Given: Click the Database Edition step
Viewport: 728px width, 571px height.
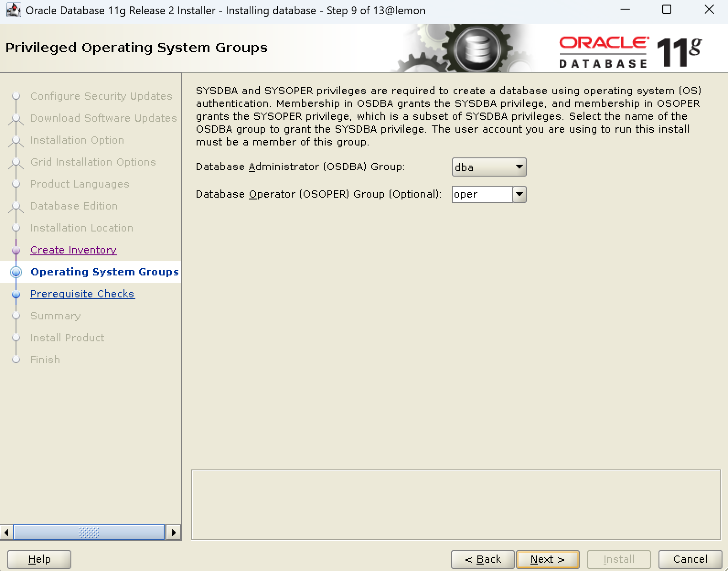Looking at the screenshot, I should pyautogui.click(x=74, y=206).
